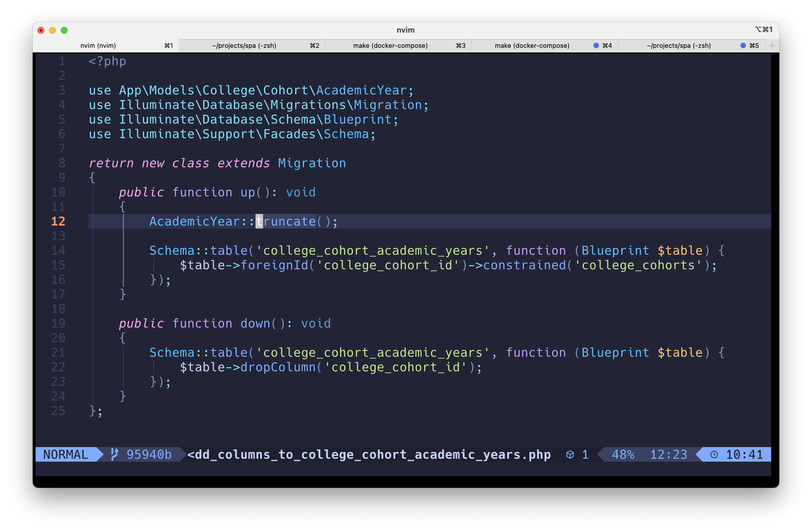Image resolution: width=812 pixels, height=531 pixels.
Task: Click the Schema::table call on line 14
Action: tap(199, 251)
